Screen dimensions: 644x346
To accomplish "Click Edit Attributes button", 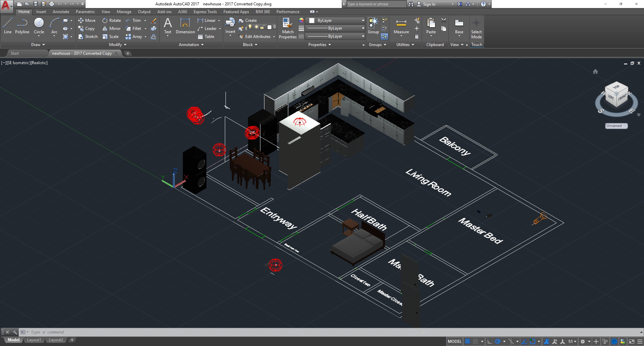I will (255, 36).
